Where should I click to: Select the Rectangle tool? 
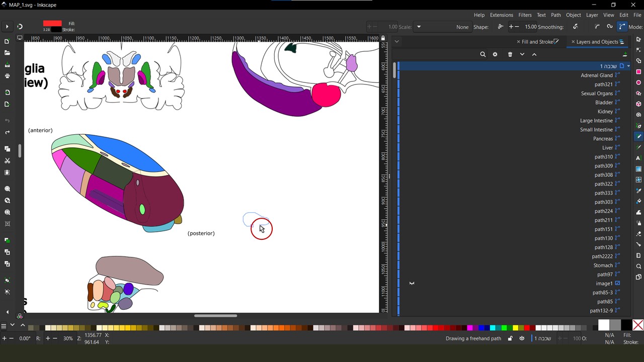(x=638, y=71)
